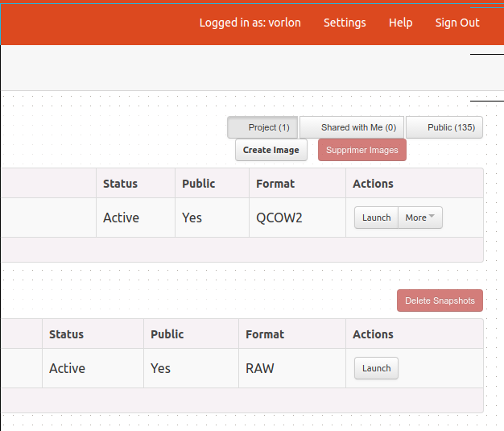Launch the RAW snapshot
The image size is (504, 431).
377,368
